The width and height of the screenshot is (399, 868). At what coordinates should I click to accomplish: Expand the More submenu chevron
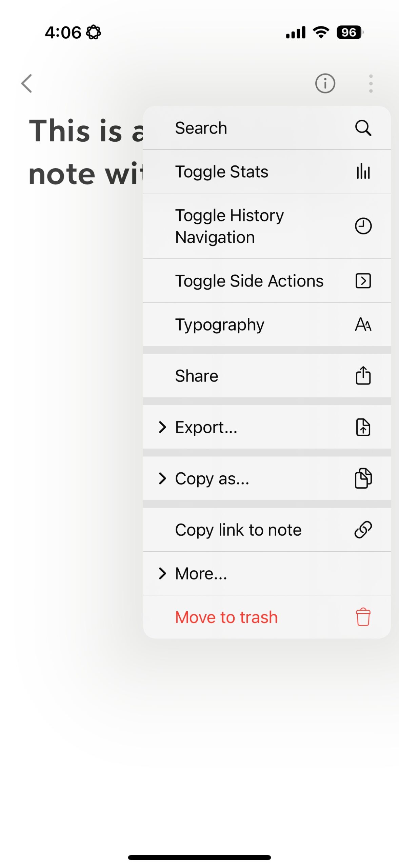pyautogui.click(x=162, y=573)
